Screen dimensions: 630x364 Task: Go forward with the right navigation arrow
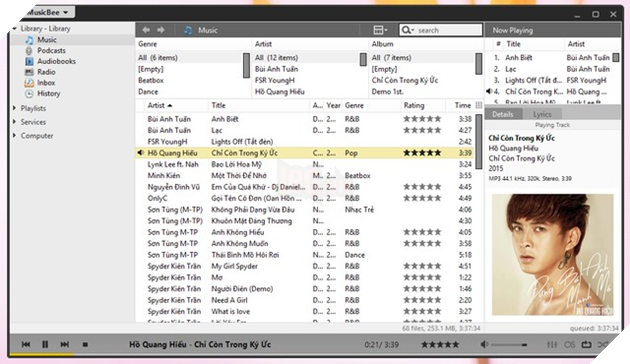click(161, 30)
